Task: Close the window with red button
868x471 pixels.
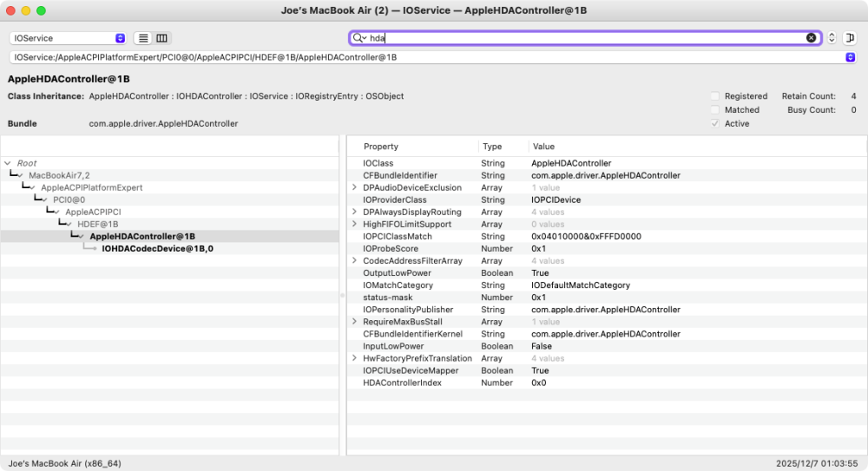Action: (10, 10)
